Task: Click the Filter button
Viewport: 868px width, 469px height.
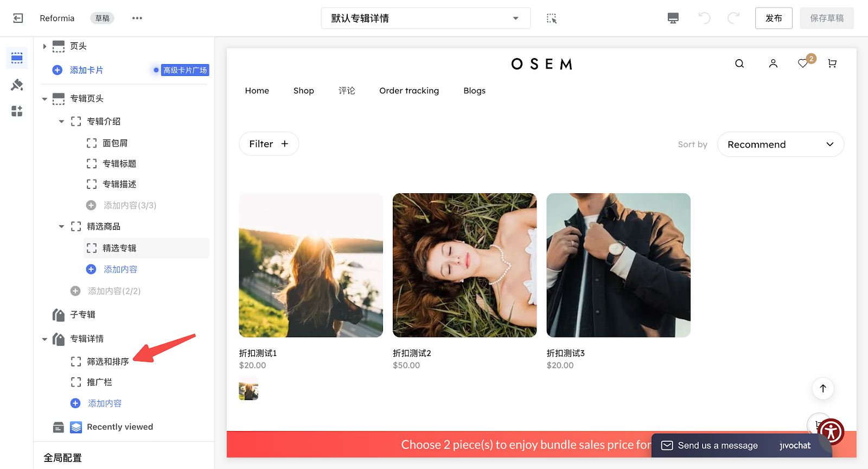Action: 269,144
